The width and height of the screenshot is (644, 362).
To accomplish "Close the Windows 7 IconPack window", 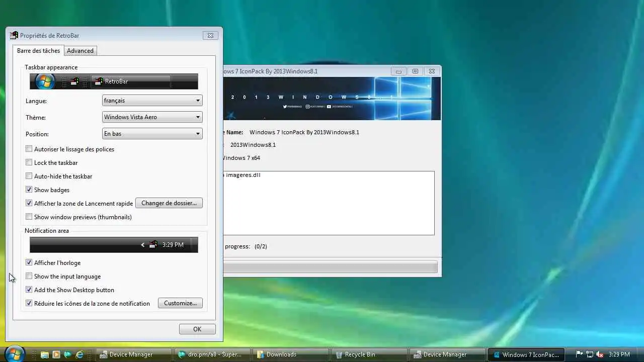I will [432, 71].
